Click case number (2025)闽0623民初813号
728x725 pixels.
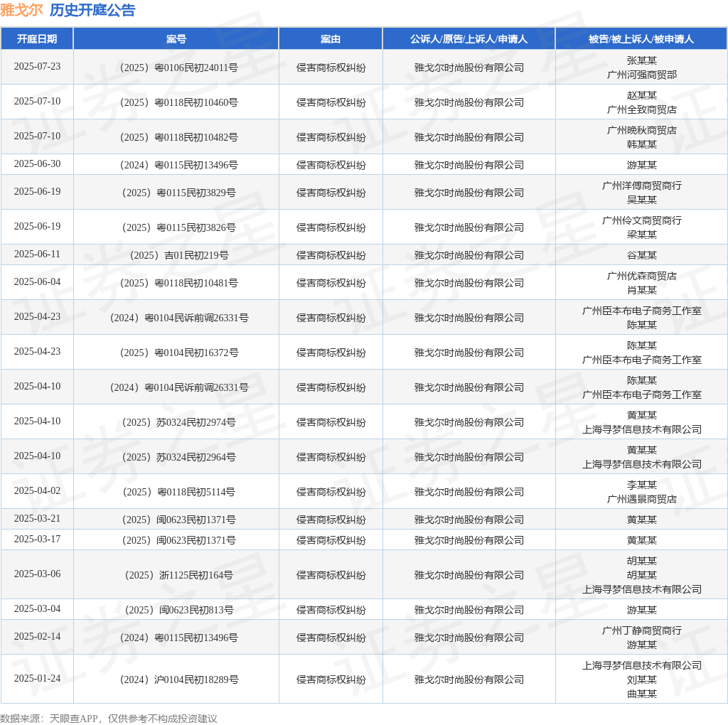[176, 610]
